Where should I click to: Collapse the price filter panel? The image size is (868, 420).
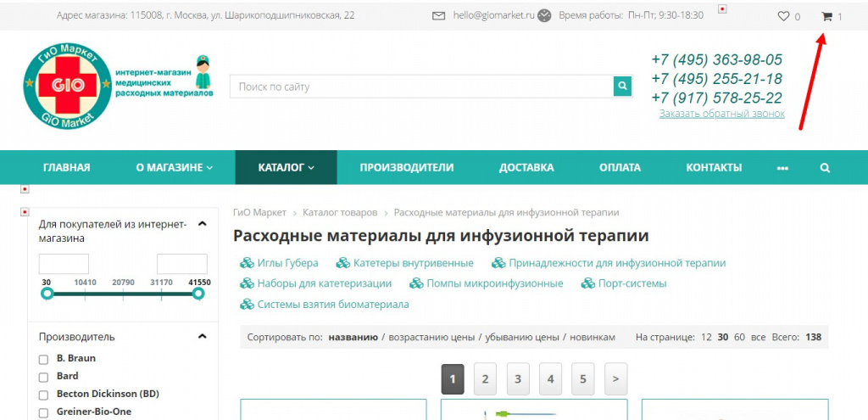(x=202, y=224)
